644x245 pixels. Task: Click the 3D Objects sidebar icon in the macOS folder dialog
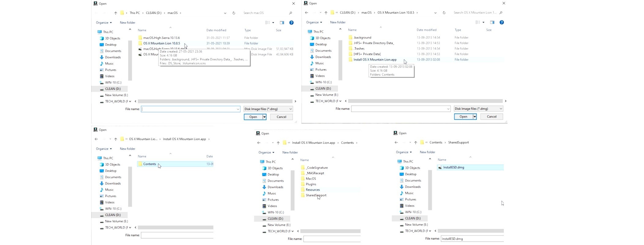click(x=102, y=38)
